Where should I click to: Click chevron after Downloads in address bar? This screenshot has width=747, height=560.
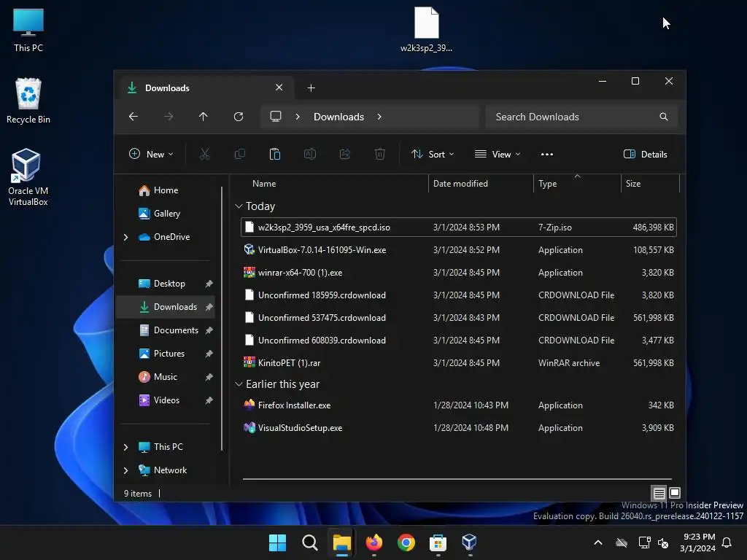[x=379, y=117]
